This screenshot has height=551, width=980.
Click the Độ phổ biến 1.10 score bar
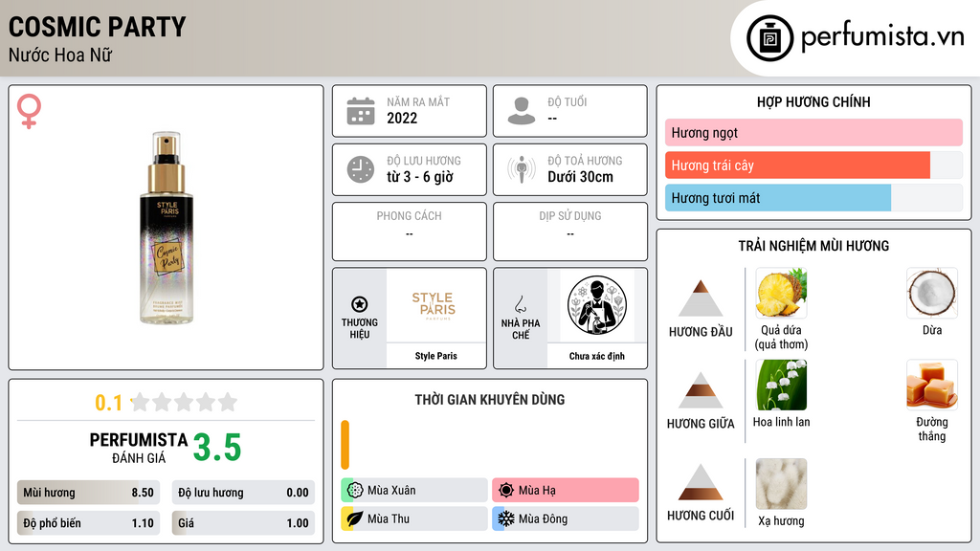[x=88, y=523]
